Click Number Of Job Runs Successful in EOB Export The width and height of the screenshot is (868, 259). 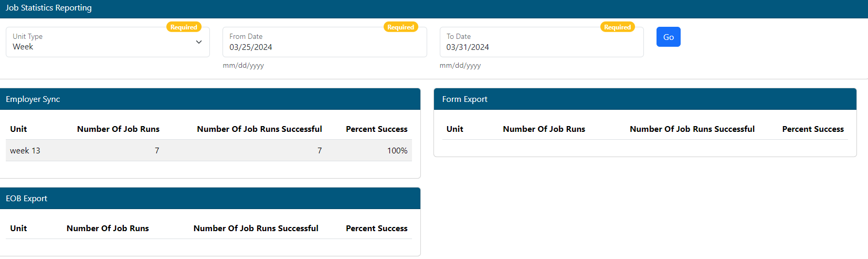click(256, 229)
